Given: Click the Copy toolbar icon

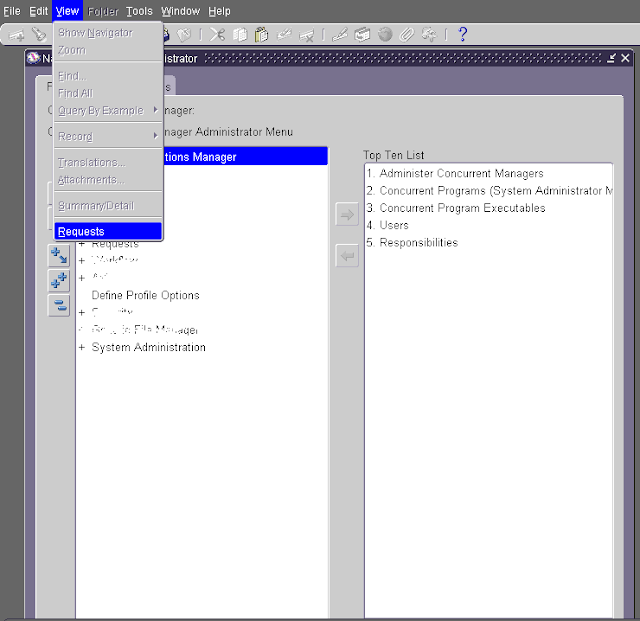Looking at the screenshot, I should pyautogui.click(x=240, y=35).
